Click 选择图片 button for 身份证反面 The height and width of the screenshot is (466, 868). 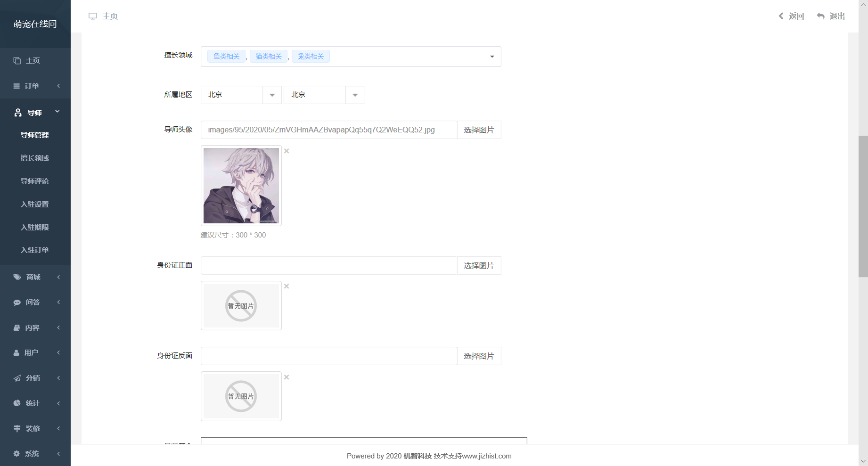(x=479, y=356)
